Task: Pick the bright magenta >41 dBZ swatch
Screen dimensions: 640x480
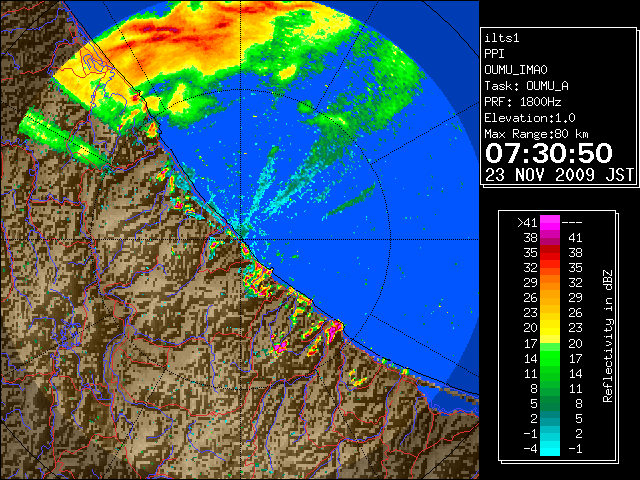Action: coord(550,222)
